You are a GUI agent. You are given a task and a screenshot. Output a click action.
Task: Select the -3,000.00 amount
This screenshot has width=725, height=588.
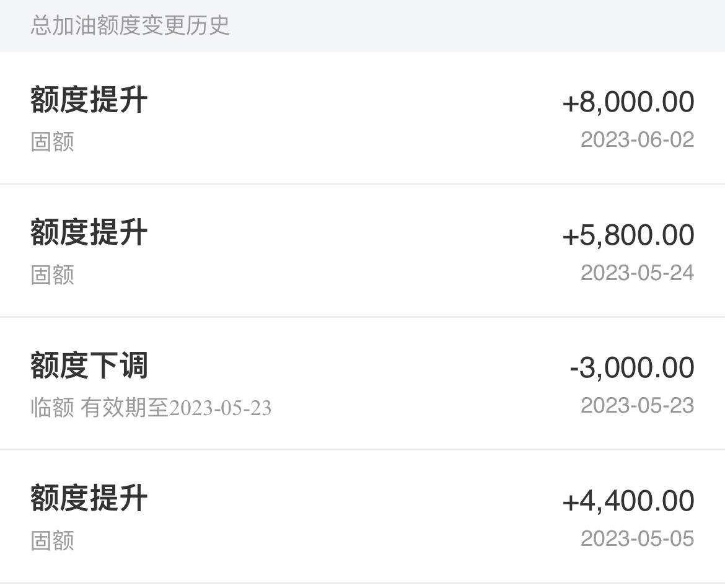pyautogui.click(x=631, y=367)
